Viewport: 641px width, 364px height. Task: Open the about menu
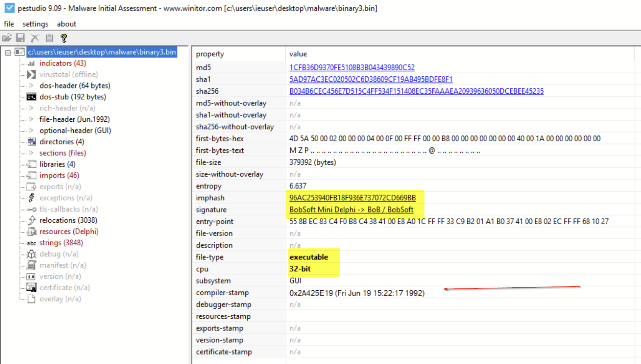pos(67,24)
